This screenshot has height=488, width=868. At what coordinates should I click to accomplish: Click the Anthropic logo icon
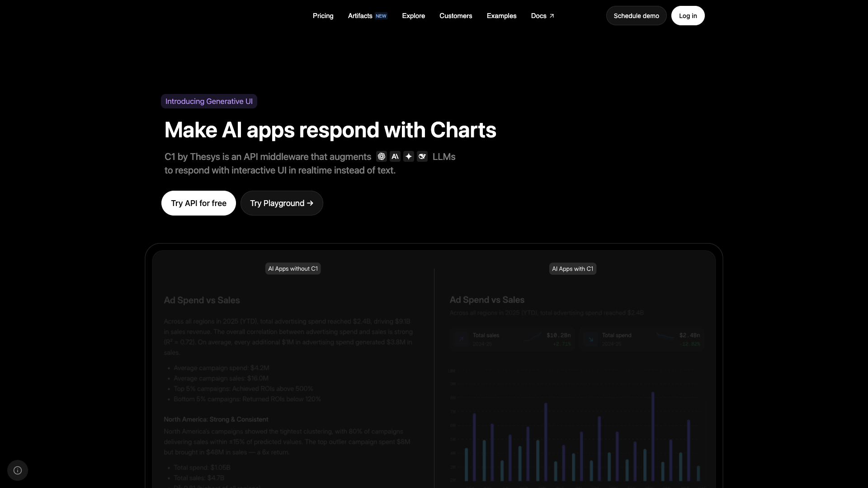click(x=395, y=156)
